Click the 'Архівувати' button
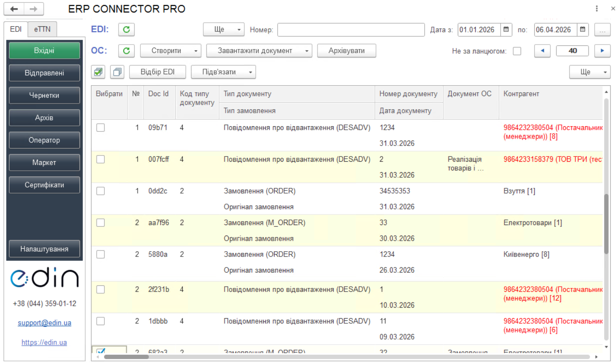Image resolution: width=616 pixels, height=364 pixels. [347, 51]
